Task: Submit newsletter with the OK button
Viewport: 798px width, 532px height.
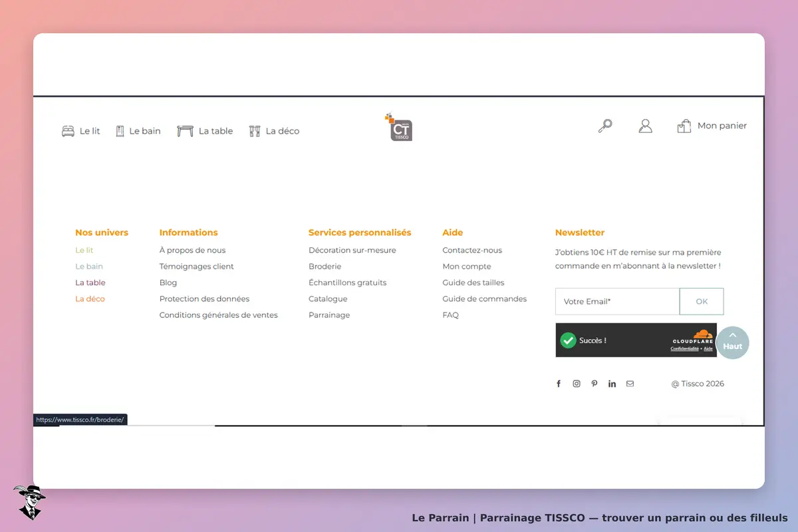Action: (702, 301)
